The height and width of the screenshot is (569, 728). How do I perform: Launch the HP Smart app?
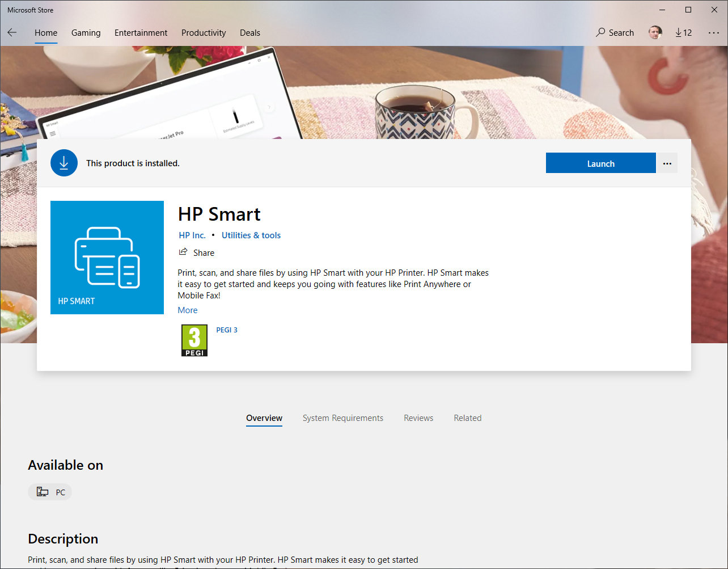[601, 163]
